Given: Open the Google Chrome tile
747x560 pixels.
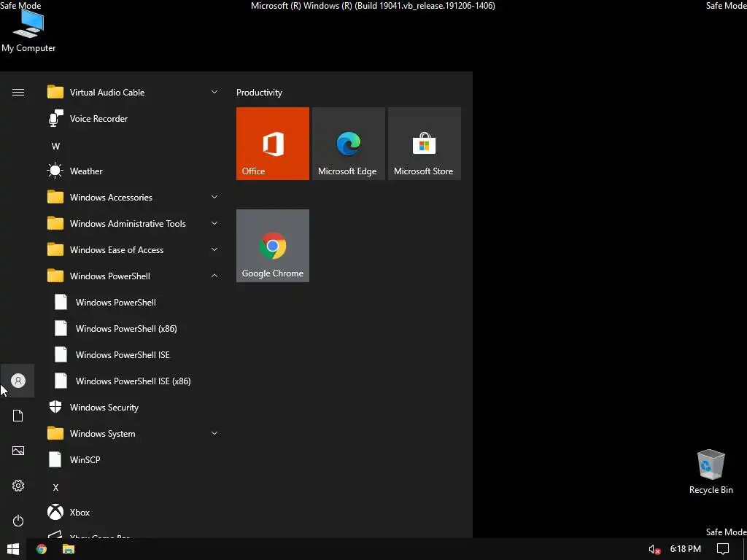Looking at the screenshot, I should pos(273,246).
